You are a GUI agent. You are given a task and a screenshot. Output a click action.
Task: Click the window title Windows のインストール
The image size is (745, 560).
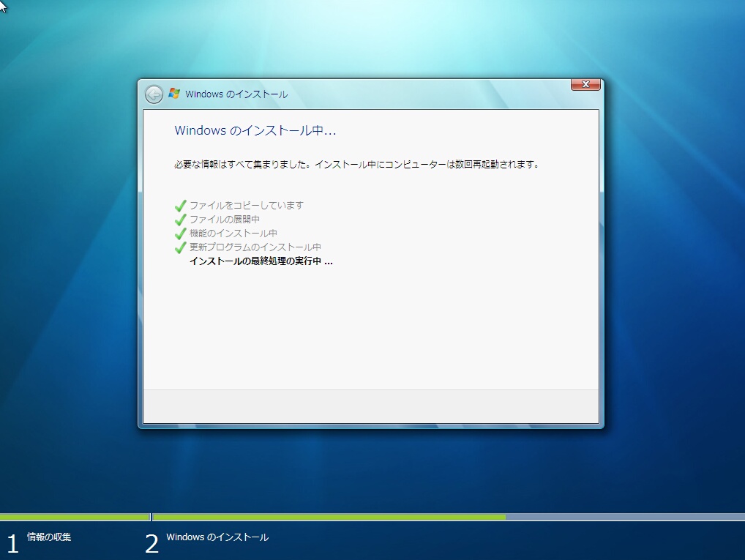click(236, 94)
